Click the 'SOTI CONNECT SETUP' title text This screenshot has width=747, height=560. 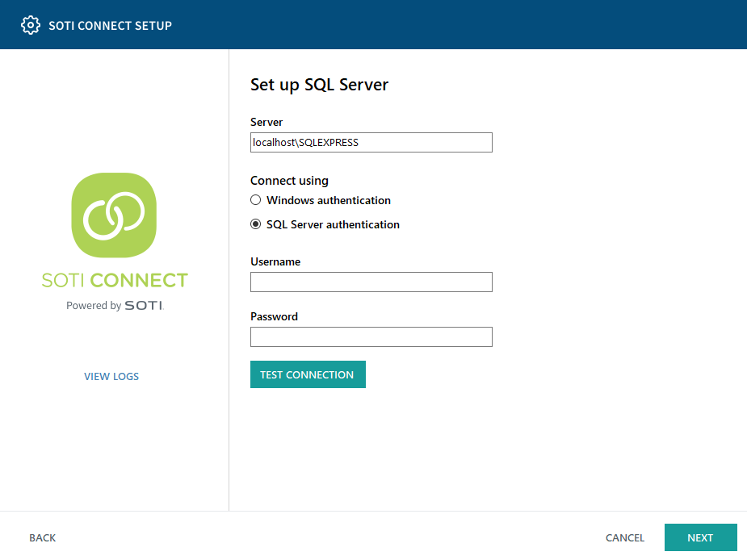coord(110,26)
